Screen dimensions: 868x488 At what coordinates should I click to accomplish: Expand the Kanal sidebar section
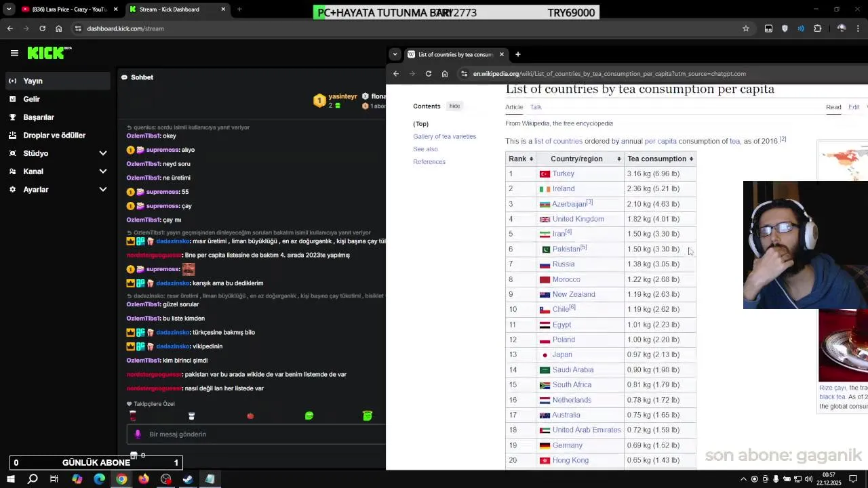pyautogui.click(x=103, y=171)
